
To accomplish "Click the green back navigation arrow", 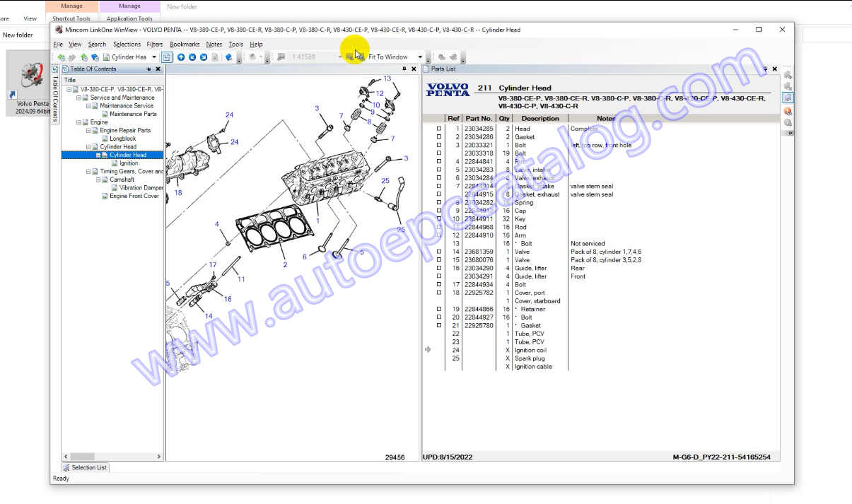I will click(61, 57).
